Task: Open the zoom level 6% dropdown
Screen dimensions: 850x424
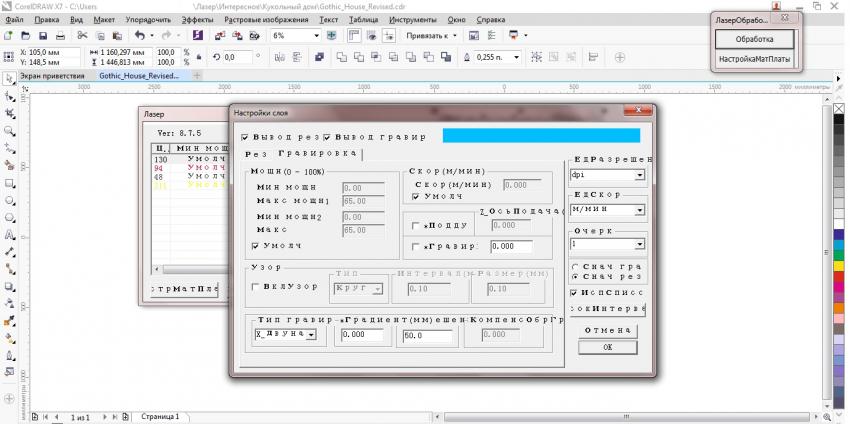Action: 318,35
